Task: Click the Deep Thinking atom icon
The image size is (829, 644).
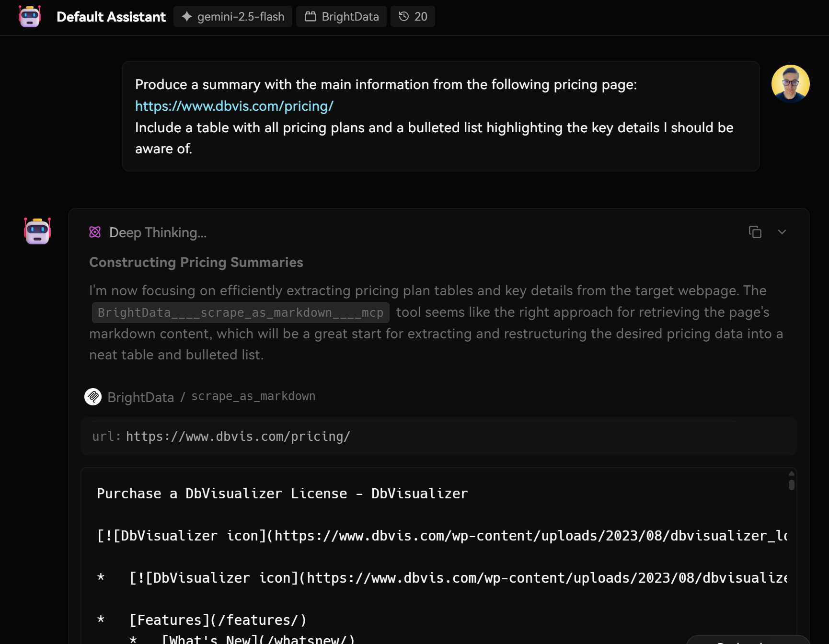Action: click(95, 232)
